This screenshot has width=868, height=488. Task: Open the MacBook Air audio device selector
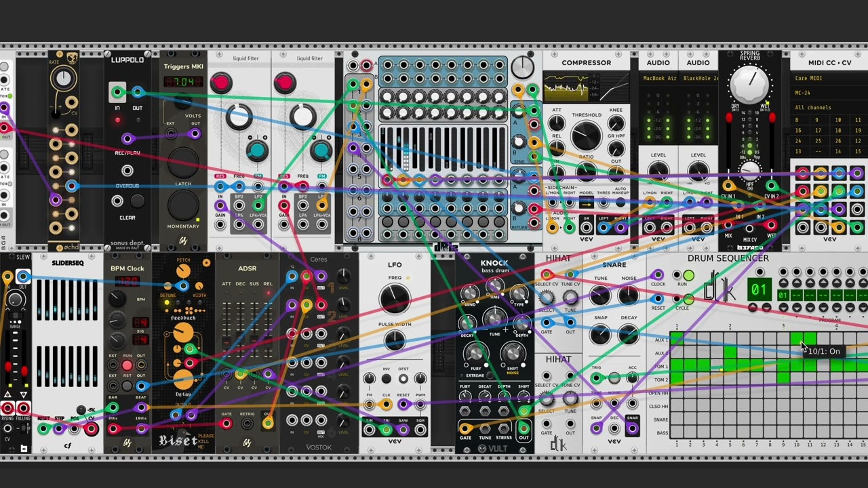658,79
